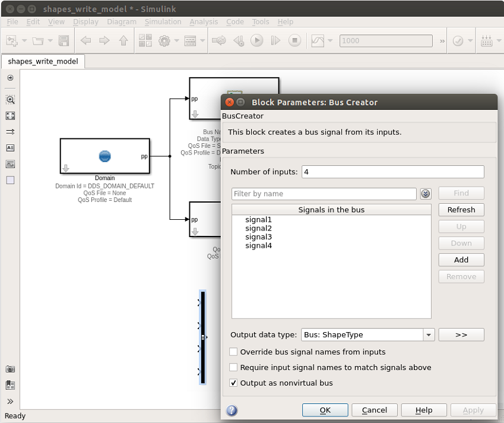Select the Bus Creator block in canvas
Viewport: 504px width, 423px height.
pyautogui.click(x=202, y=337)
